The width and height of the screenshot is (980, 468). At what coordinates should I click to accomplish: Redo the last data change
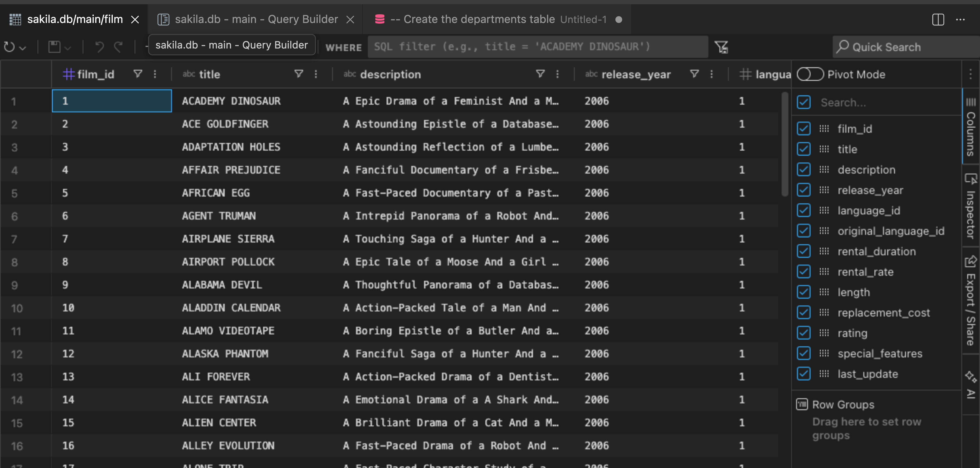point(118,47)
